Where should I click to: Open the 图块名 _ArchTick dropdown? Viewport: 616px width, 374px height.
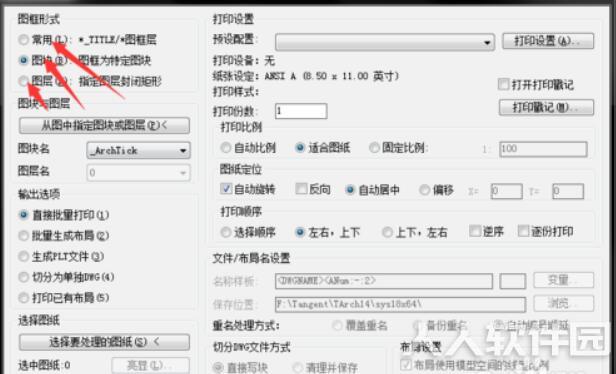coord(138,150)
